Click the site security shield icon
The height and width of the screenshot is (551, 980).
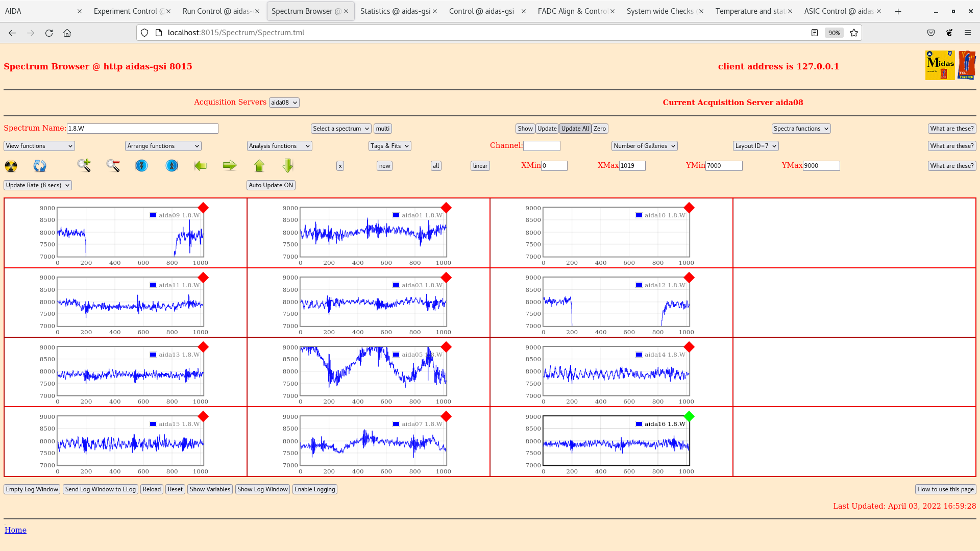tap(144, 33)
